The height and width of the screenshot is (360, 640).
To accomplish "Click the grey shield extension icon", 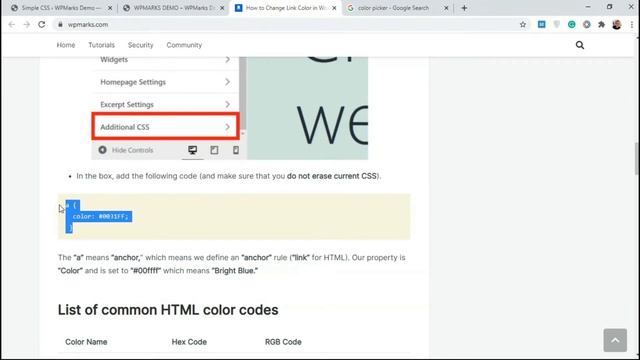I will tap(557, 24).
